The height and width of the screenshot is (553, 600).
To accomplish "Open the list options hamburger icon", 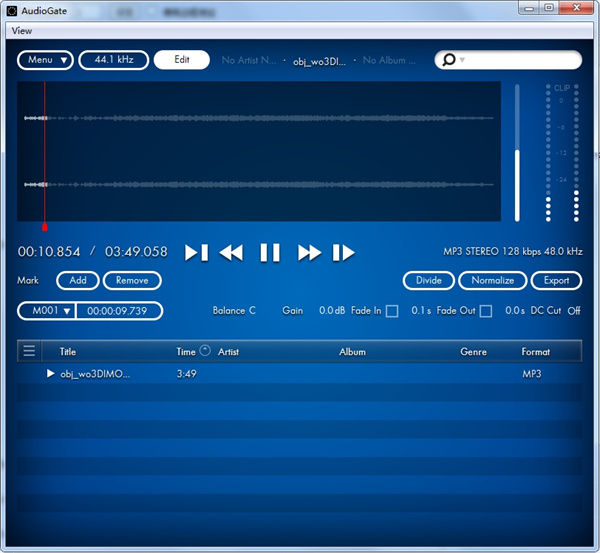I will [x=29, y=351].
